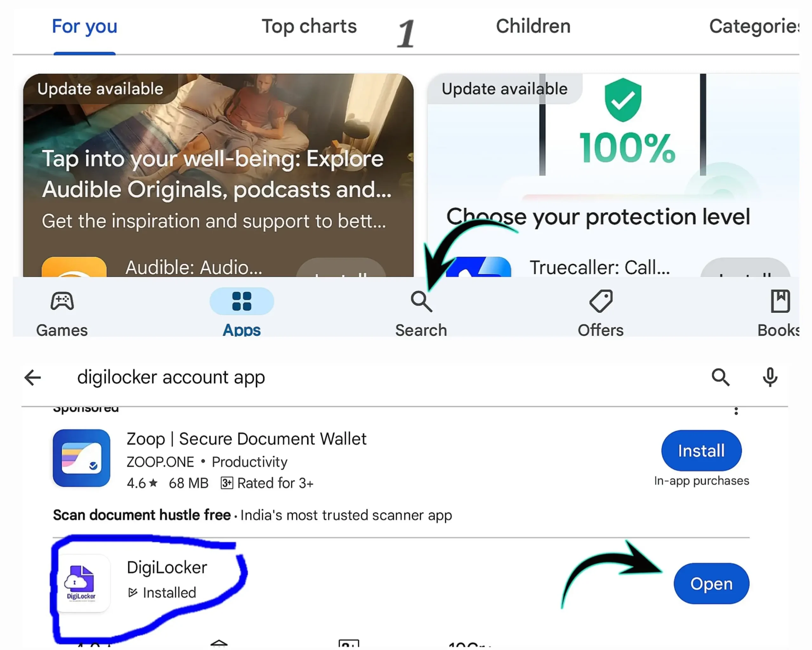Screen dimensions: 812x650
Task: Install Zoop Secure Document Wallet
Action: click(701, 451)
